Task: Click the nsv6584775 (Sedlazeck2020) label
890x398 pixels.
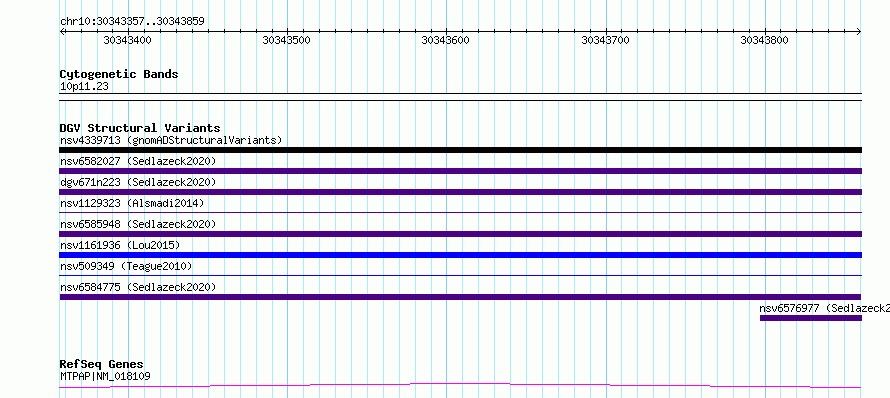Action: 138,287
